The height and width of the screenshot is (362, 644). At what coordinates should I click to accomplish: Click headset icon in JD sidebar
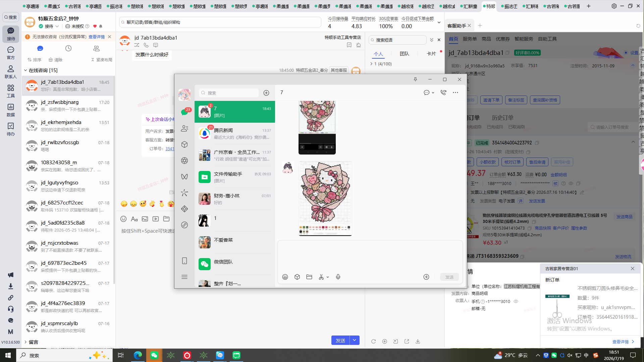[11, 309]
